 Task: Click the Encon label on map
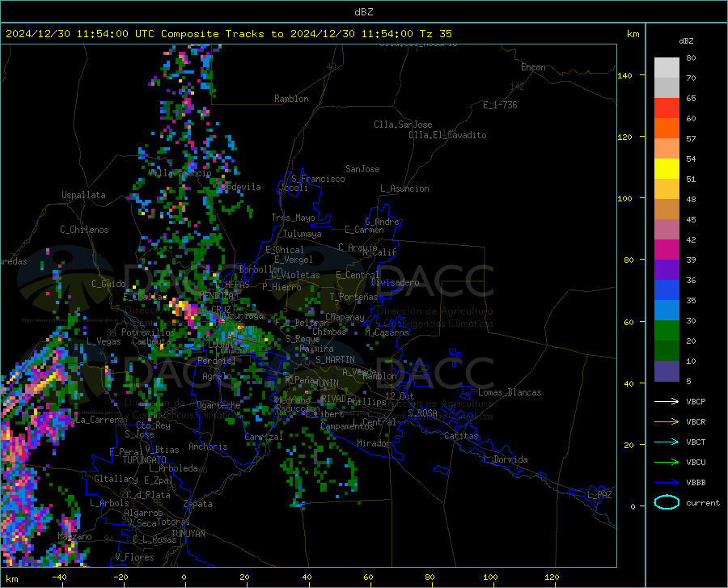(x=533, y=67)
